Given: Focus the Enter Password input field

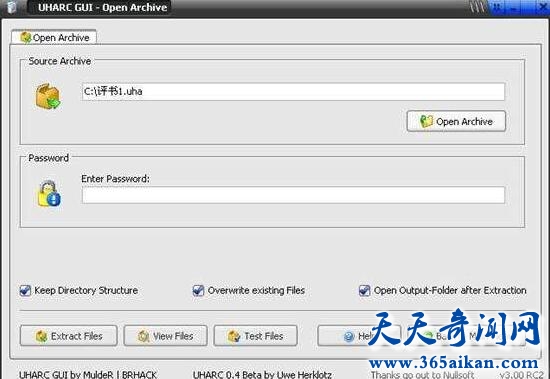Looking at the screenshot, I should point(293,195).
